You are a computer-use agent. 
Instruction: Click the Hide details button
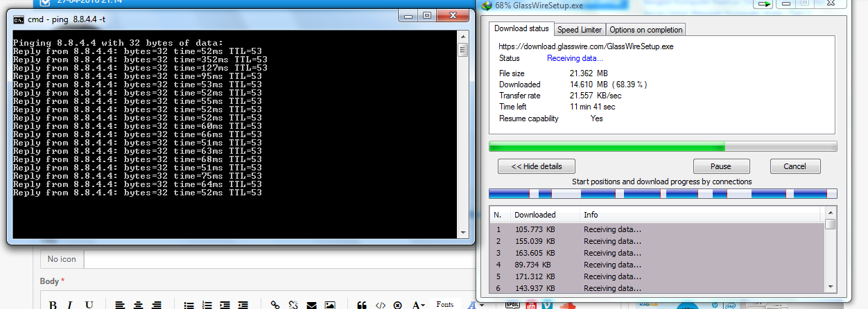click(536, 166)
